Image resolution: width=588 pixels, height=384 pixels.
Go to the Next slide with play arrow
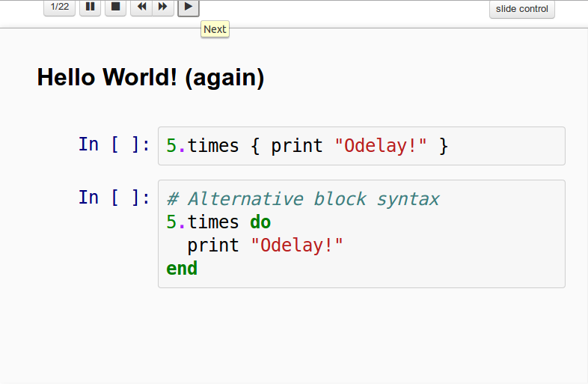[x=188, y=7]
